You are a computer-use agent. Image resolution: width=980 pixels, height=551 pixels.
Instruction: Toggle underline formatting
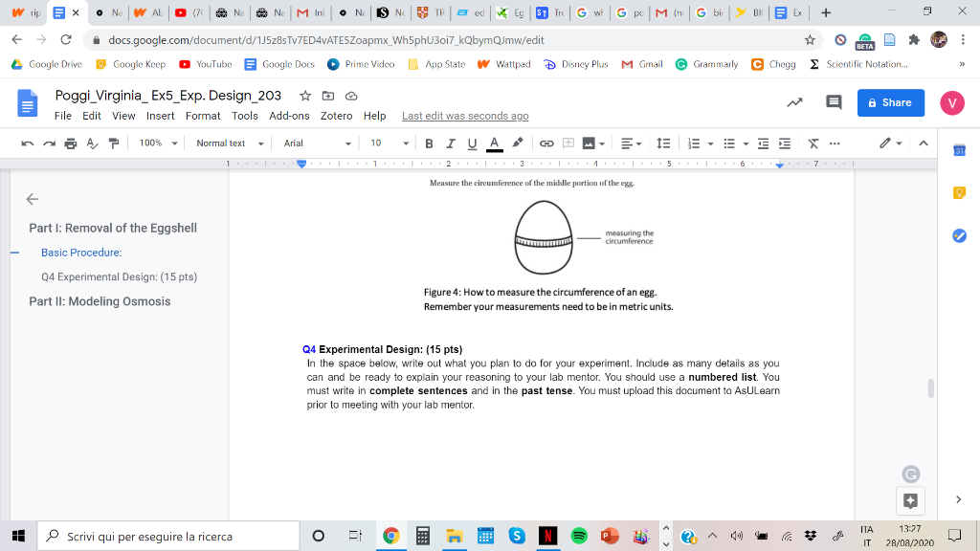point(472,143)
